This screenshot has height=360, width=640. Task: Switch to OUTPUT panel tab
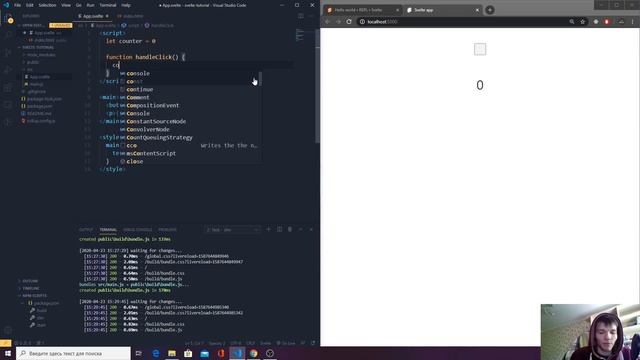point(86,230)
